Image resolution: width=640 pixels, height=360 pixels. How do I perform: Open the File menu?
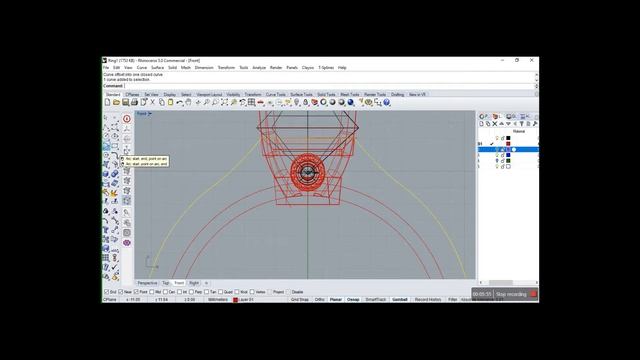(106, 68)
